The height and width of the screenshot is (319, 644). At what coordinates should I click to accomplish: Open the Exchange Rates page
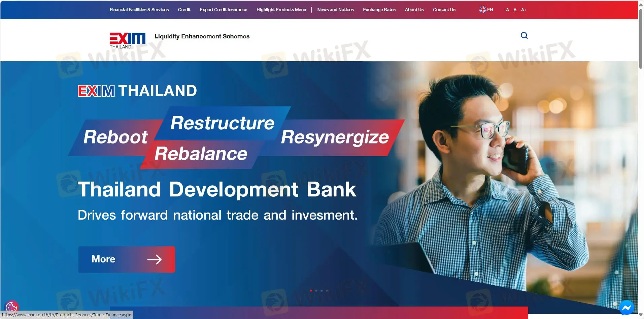pyautogui.click(x=379, y=9)
